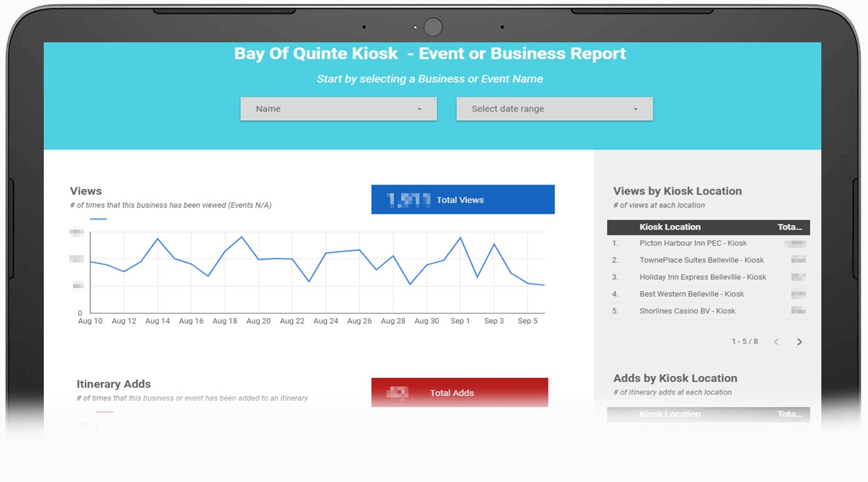The height and width of the screenshot is (482, 868).
Task: Select Picton Harbour Inn PEC - Kiosk row
Action: click(x=708, y=243)
